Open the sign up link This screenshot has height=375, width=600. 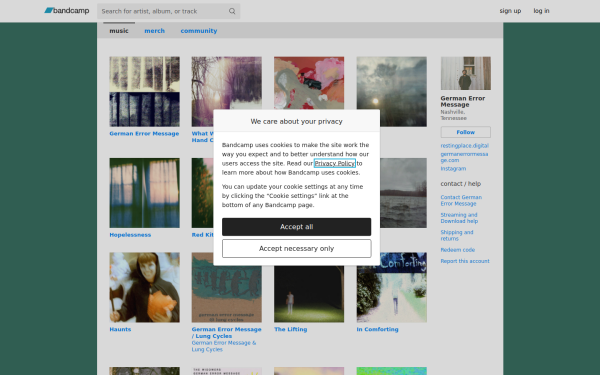[510, 11]
